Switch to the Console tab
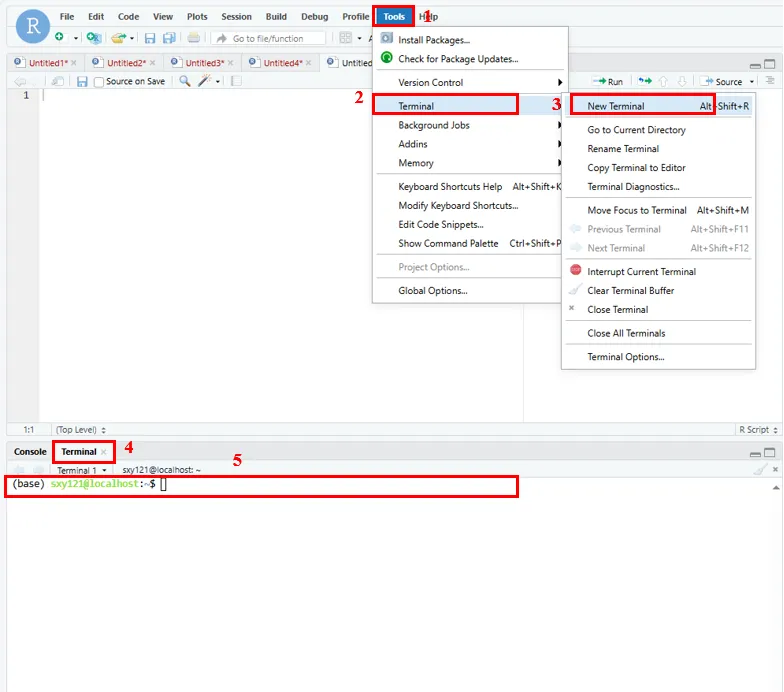This screenshot has width=784, height=692. 30,452
